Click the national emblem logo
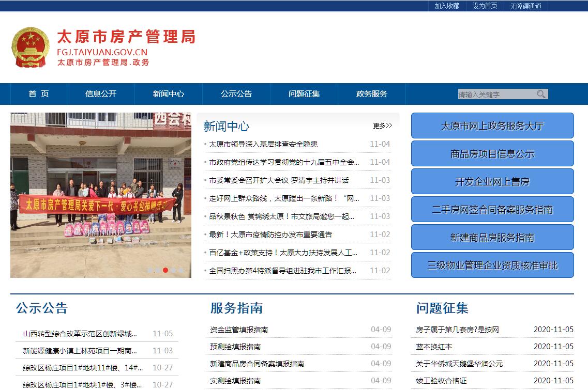This screenshot has width=588, height=390. click(x=31, y=47)
